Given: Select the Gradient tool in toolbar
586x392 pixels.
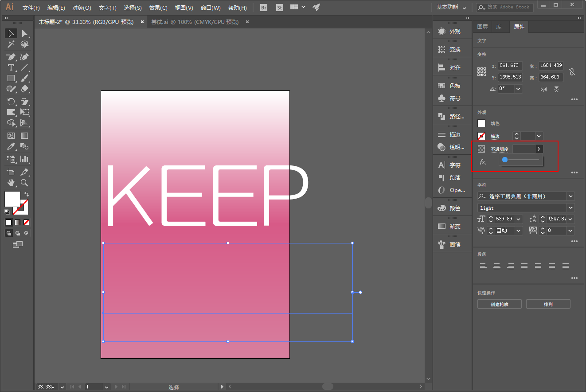Looking at the screenshot, I should tap(25, 136).
